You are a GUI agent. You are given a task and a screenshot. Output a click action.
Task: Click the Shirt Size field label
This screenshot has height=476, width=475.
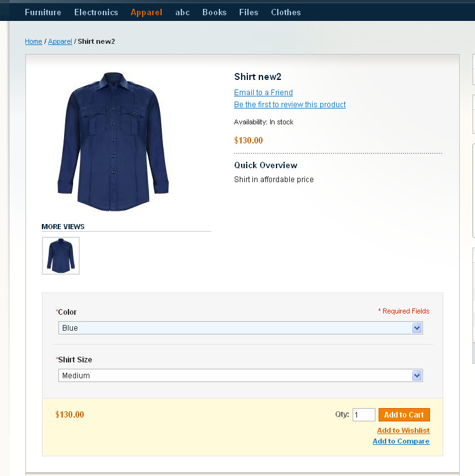tap(74, 359)
